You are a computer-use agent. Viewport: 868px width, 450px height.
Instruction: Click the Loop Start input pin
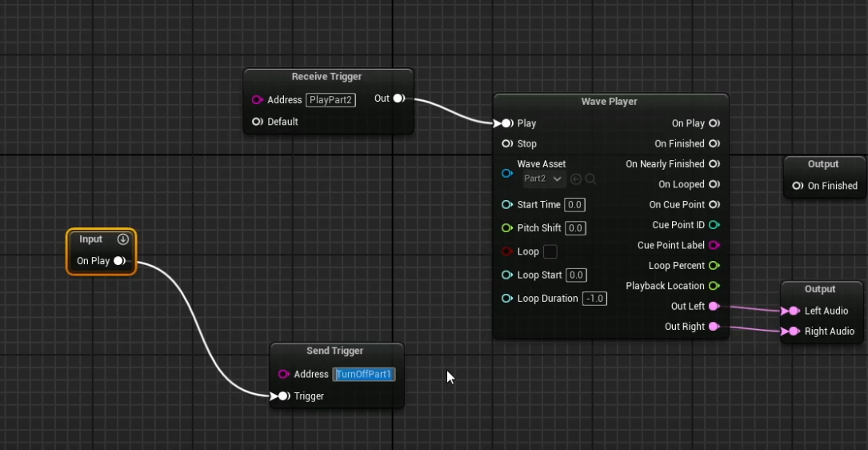click(507, 275)
